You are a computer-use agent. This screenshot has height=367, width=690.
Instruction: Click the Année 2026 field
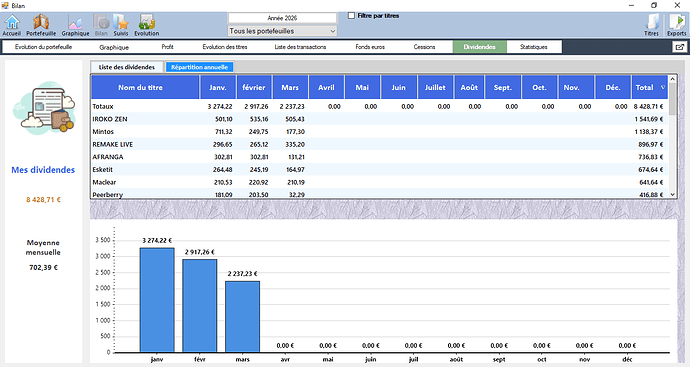[283, 18]
